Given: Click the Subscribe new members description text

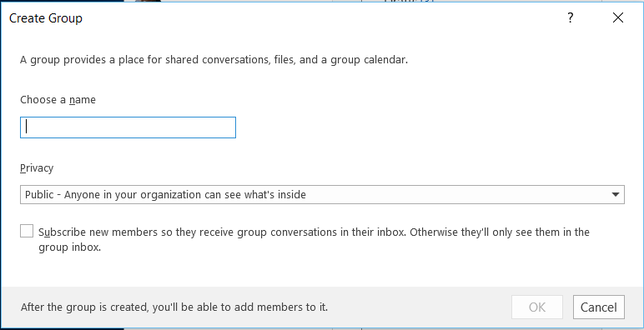Looking at the screenshot, I should tap(314, 240).
